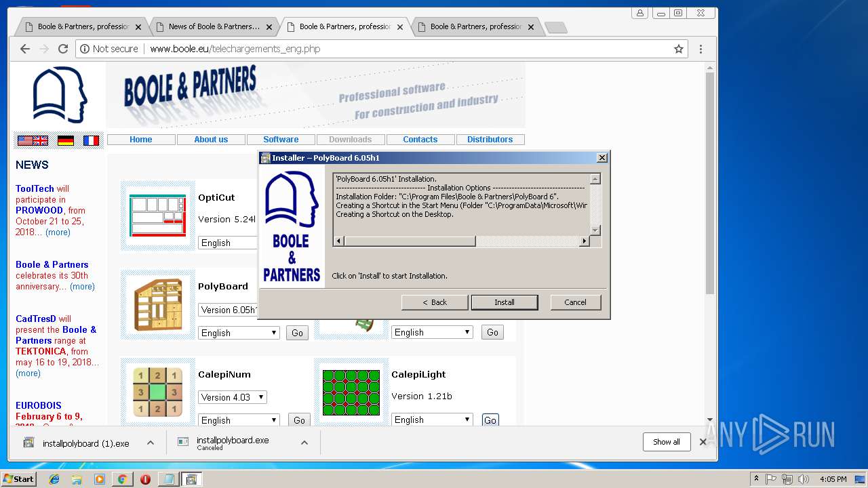868x488 pixels.
Task: Open the PolyBoard version dropdown
Action: point(229,310)
